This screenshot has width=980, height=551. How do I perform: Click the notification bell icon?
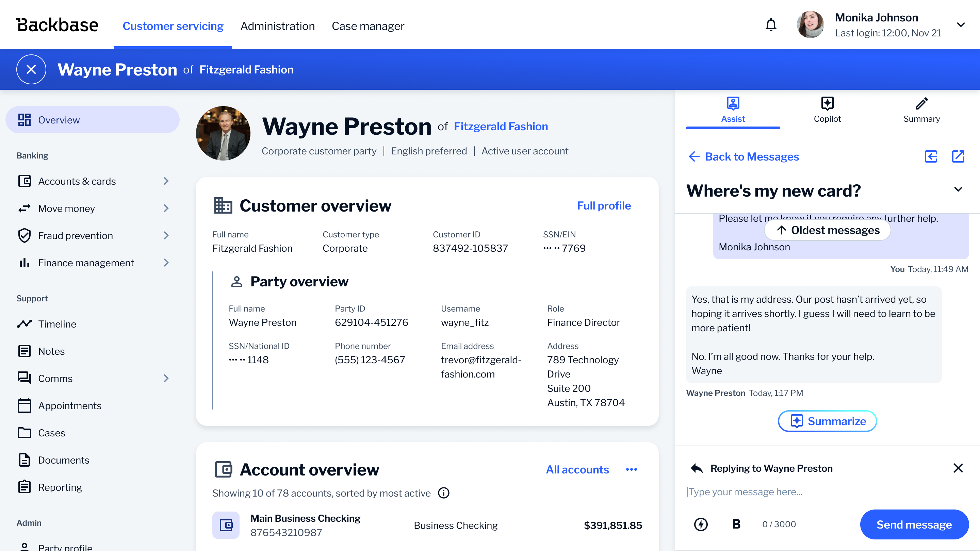771,25
